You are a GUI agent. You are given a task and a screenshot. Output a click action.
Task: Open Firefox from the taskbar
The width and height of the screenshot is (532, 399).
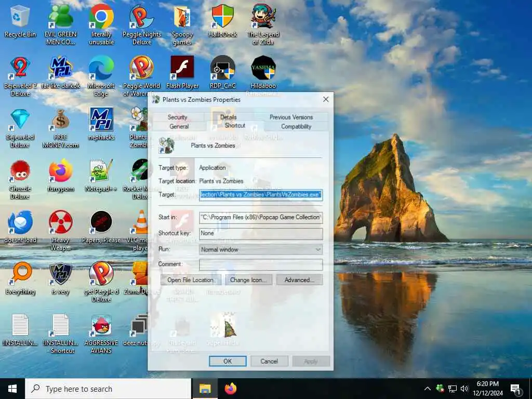click(x=230, y=389)
